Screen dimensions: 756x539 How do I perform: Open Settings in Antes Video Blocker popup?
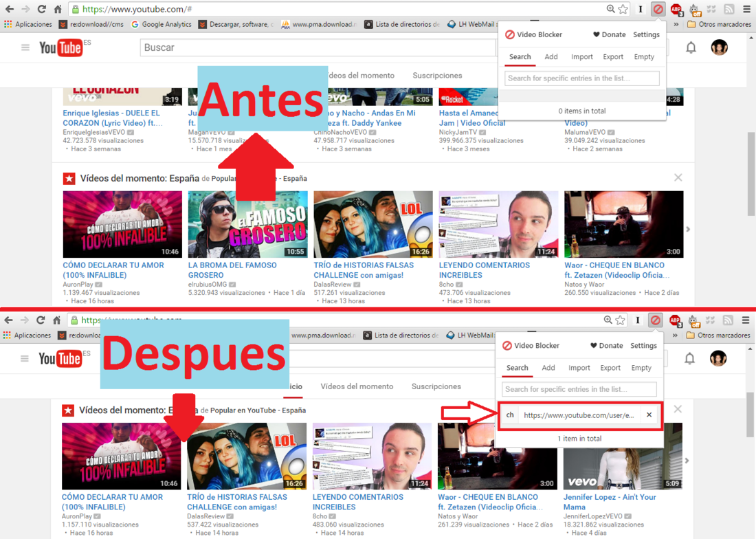click(x=646, y=34)
